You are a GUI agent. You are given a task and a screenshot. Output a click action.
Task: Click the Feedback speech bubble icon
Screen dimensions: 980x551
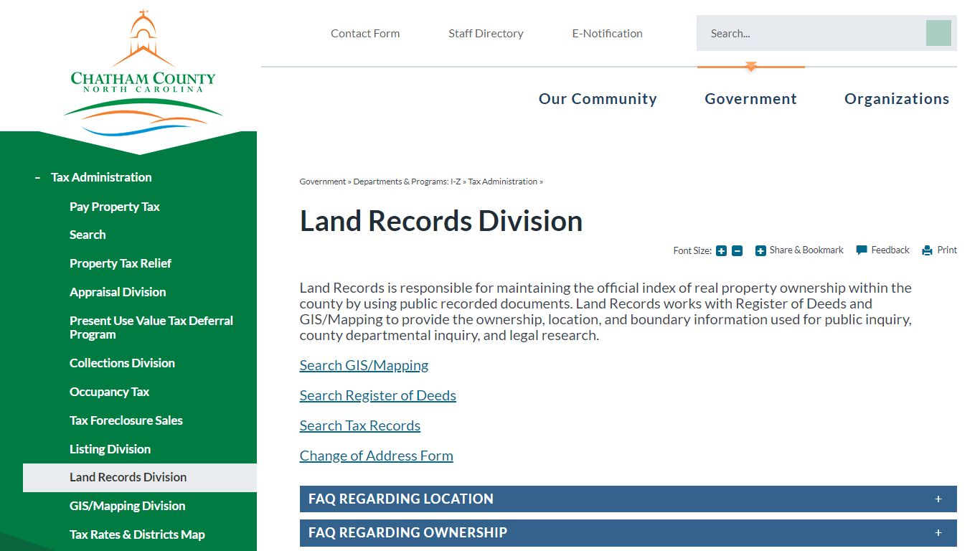pos(862,250)
